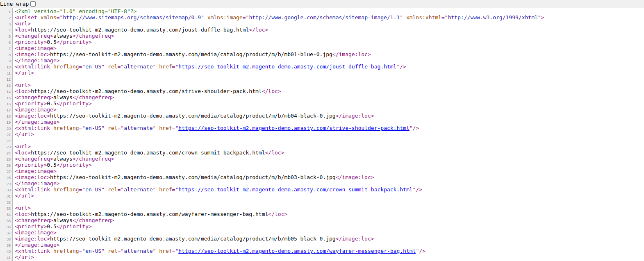Screen dimensions: 644x261
Task: Click the opening url tag on line 23
Action: pos(23,147)
